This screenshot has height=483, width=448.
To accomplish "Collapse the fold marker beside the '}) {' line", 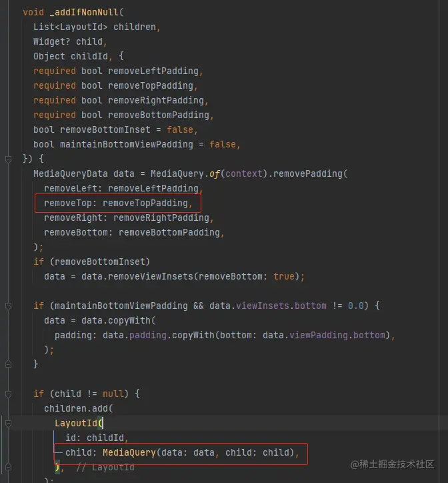I will click(8, 159).
